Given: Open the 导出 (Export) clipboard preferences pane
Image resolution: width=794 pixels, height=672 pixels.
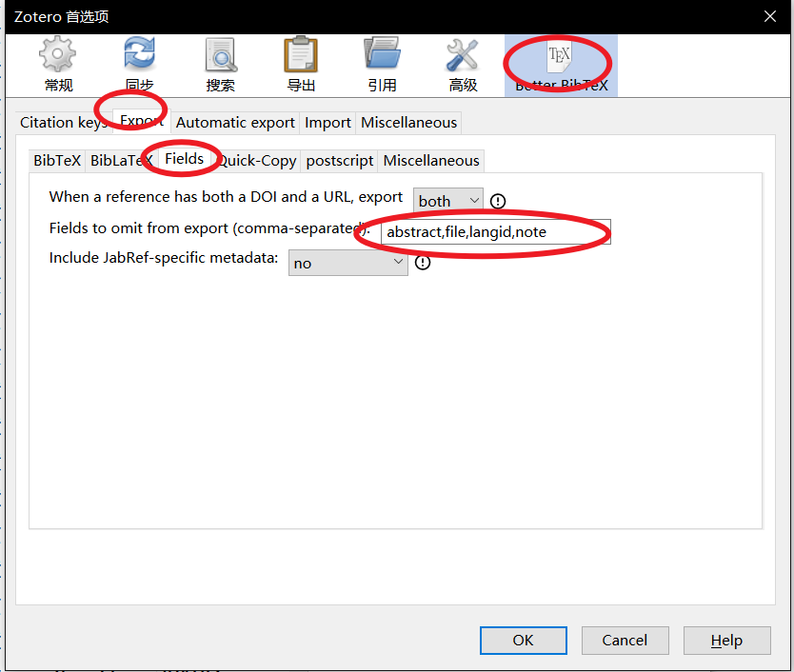Looking at the screenshot, I should [301, 65].
